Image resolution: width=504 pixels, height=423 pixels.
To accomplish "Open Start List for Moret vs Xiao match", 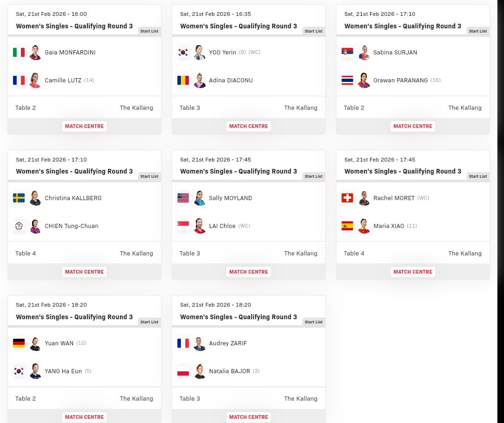I will click(x=477, y=176).
